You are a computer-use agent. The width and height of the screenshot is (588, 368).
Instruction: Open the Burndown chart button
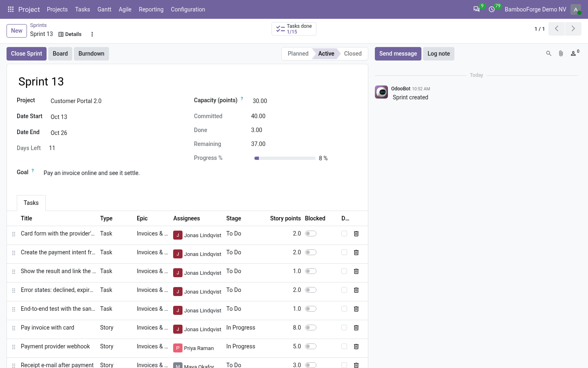click(x=91, y=54)
